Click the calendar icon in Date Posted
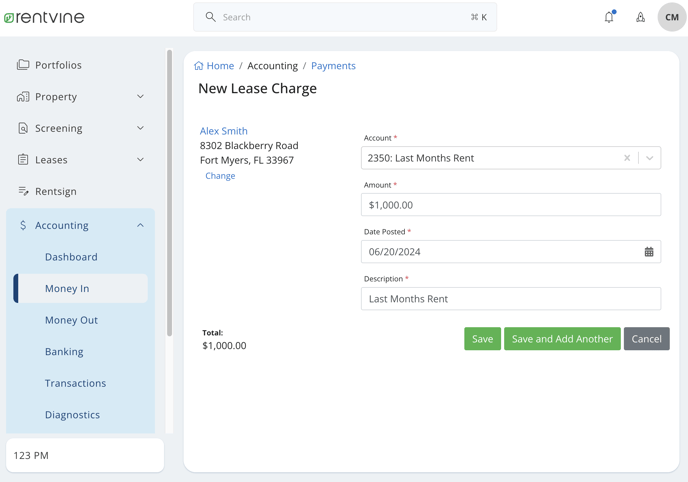The width and height of the screenshot is (688, 482). (649, 252)
